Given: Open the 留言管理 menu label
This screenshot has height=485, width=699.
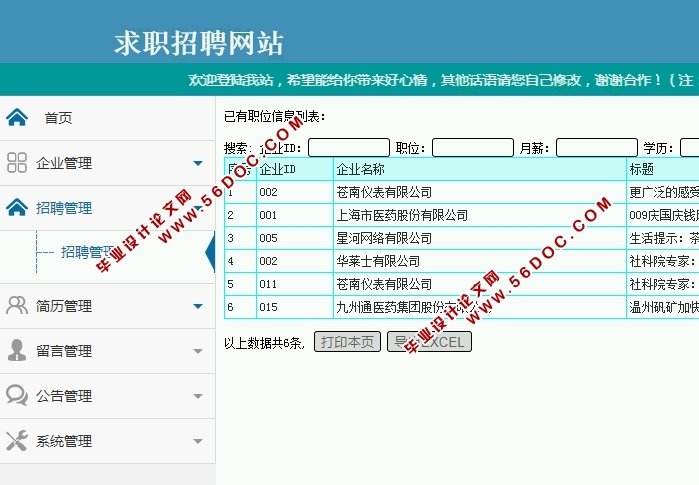Looking at the screenshot, I should (x=64, y=351).
